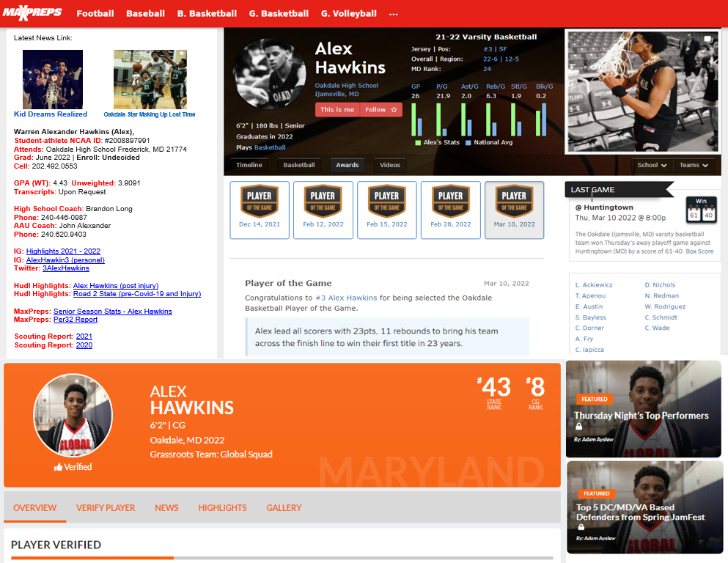Open roster player W. Rodriguez
Viewport: 728px width, 563px height.
pyautogui.click(x=665, y=307)
